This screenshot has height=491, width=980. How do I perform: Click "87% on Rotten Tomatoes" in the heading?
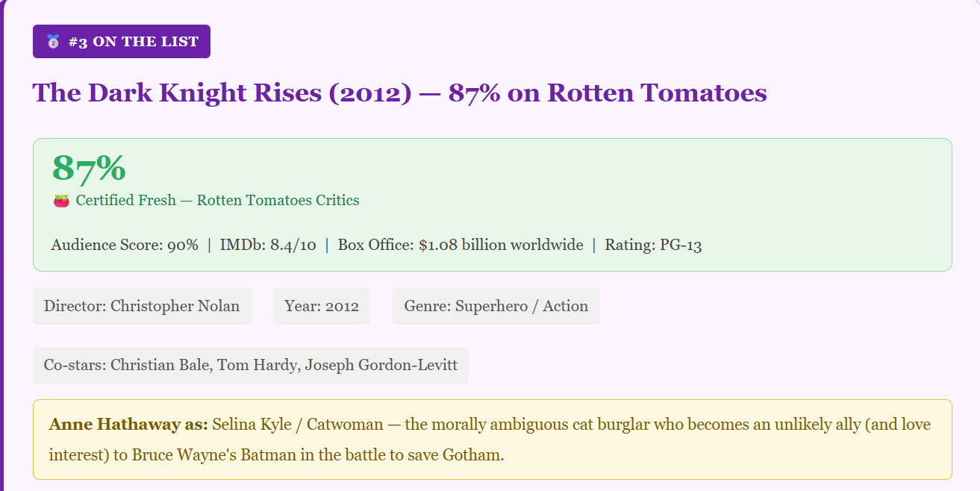pos(608,93)
